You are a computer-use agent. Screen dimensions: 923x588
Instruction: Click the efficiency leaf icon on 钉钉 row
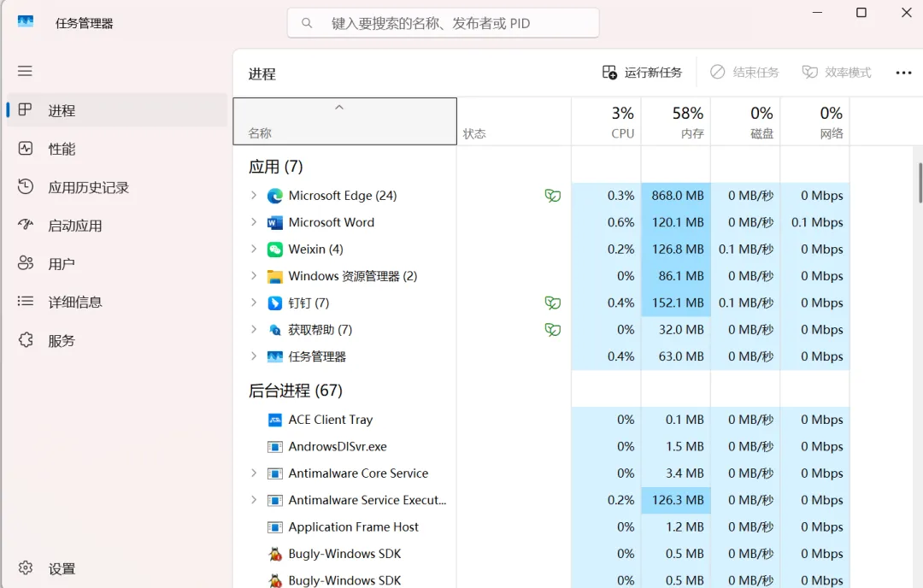coord(553,303)
